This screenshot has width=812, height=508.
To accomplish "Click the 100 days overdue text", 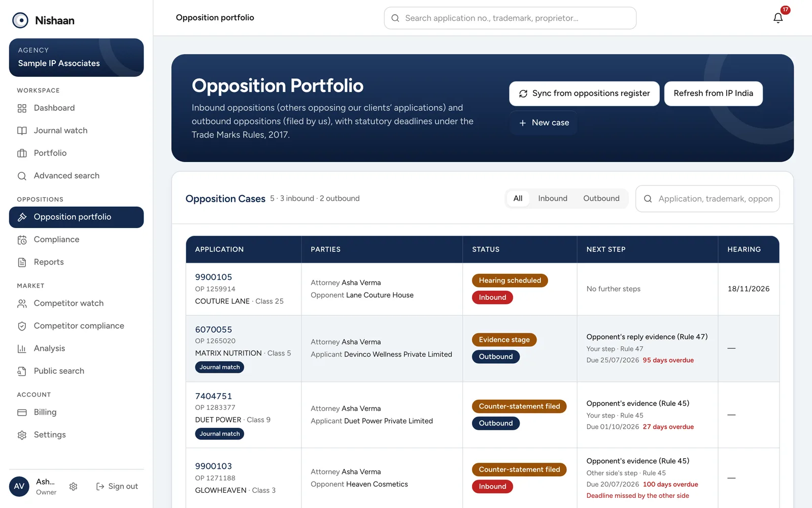I will 670,485.
